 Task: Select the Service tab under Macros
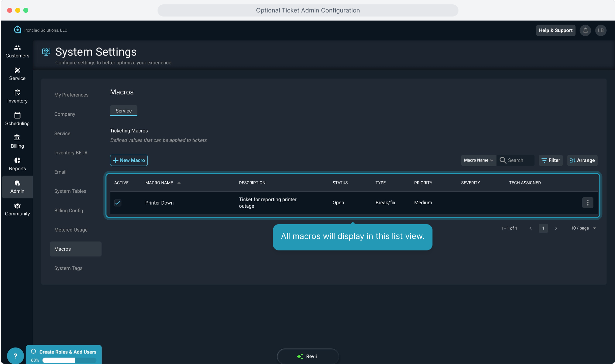[x=123, y=111]
